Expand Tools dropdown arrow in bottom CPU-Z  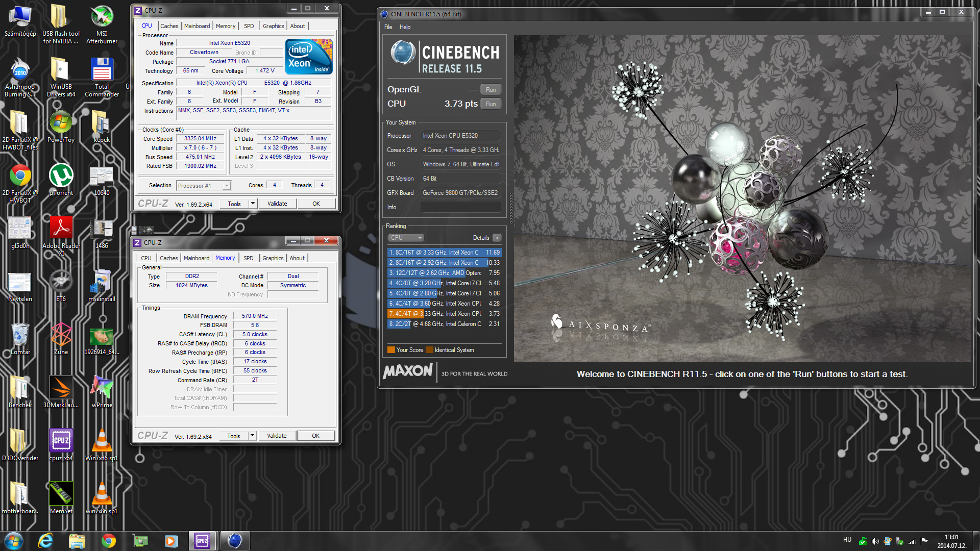click(252, 436)
